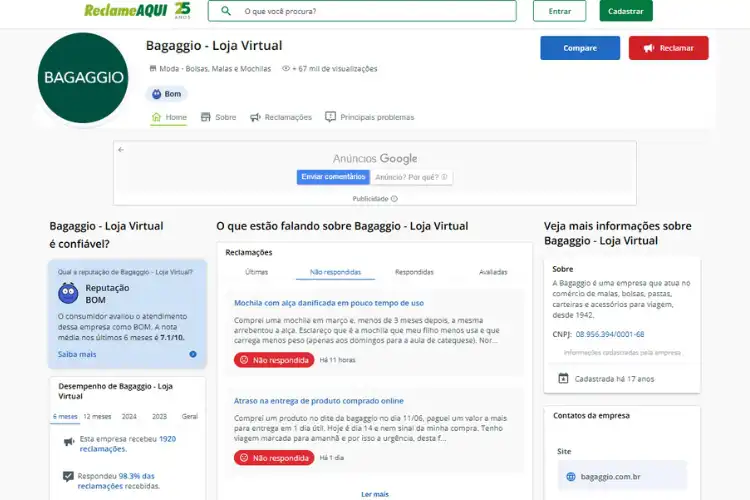Click the eye icon beside visualizações
This screenshot has width=750, height=500.
pos(286,68)
